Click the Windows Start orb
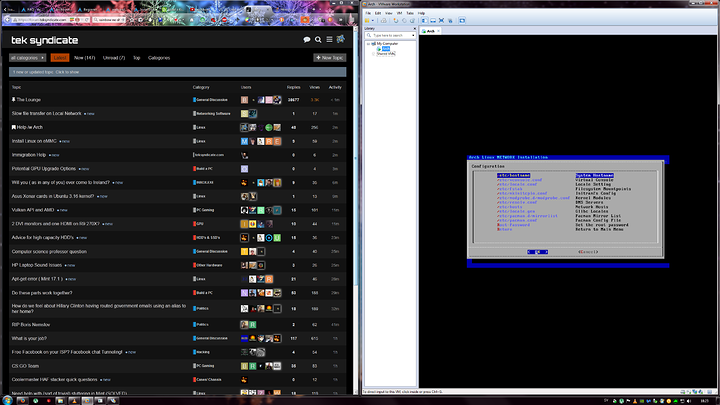 (7, 400)
